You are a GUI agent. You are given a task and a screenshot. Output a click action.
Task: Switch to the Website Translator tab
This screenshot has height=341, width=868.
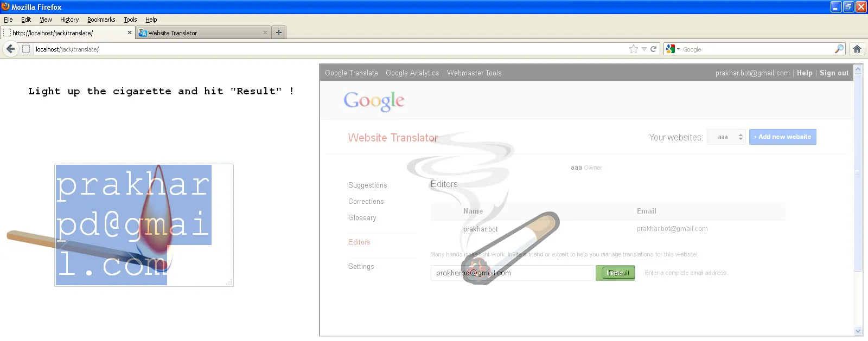point(203,33)
